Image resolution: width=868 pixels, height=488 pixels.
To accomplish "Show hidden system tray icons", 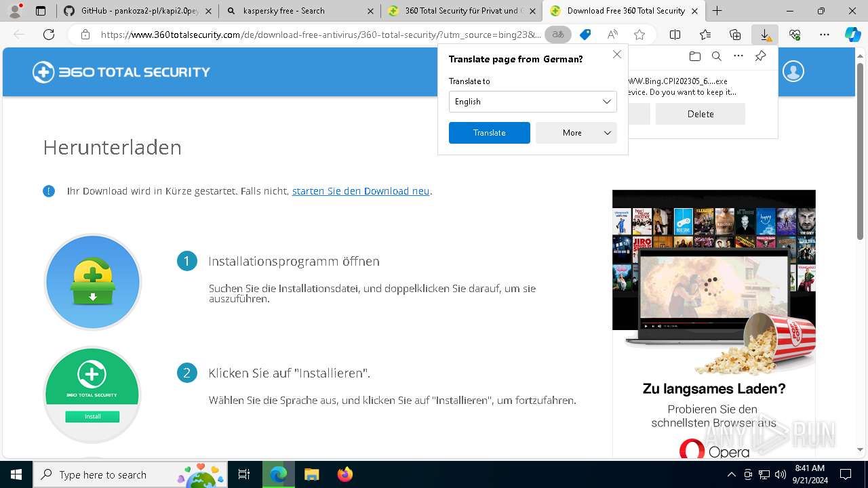I will tap(732, 474).
